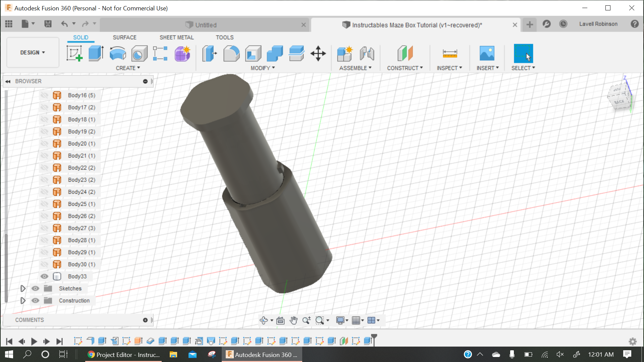This screenshot has width=644, height=362.
Task: Switch to the SURFACE tab
Action: (x=124, y=38)
